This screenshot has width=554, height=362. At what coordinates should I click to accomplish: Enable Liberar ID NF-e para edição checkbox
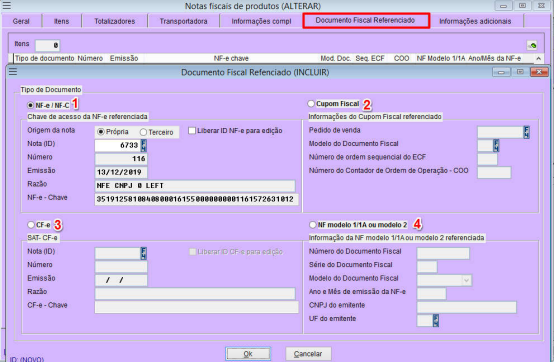tap(192, 131)
